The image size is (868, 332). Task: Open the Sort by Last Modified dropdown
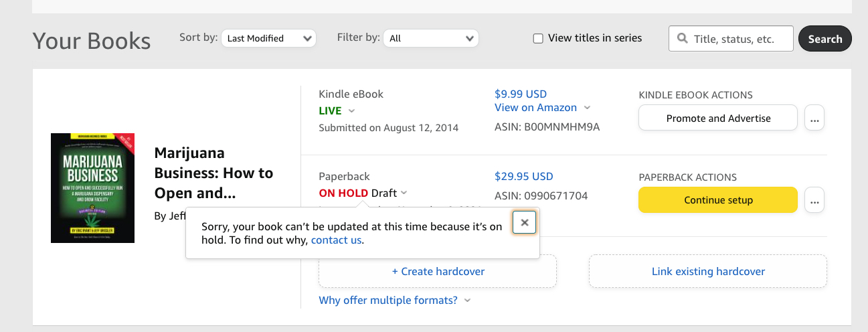coord(268,38)
